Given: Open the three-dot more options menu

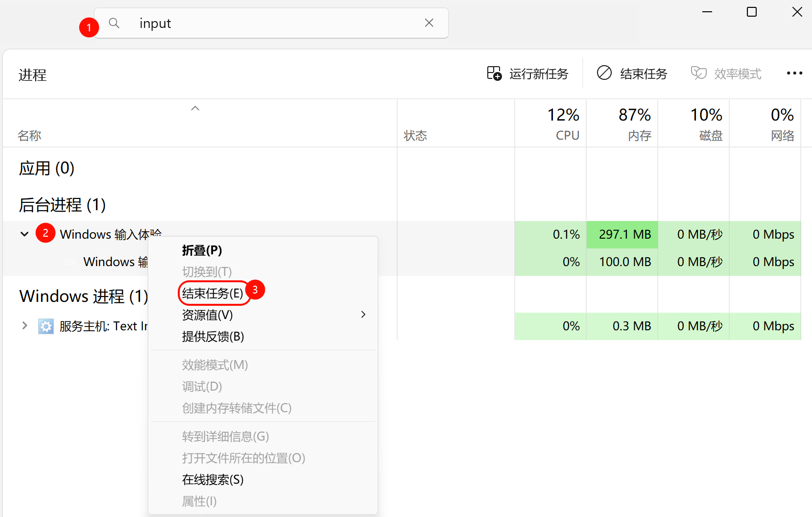Looking at the screenshot, I should [794, 73].
